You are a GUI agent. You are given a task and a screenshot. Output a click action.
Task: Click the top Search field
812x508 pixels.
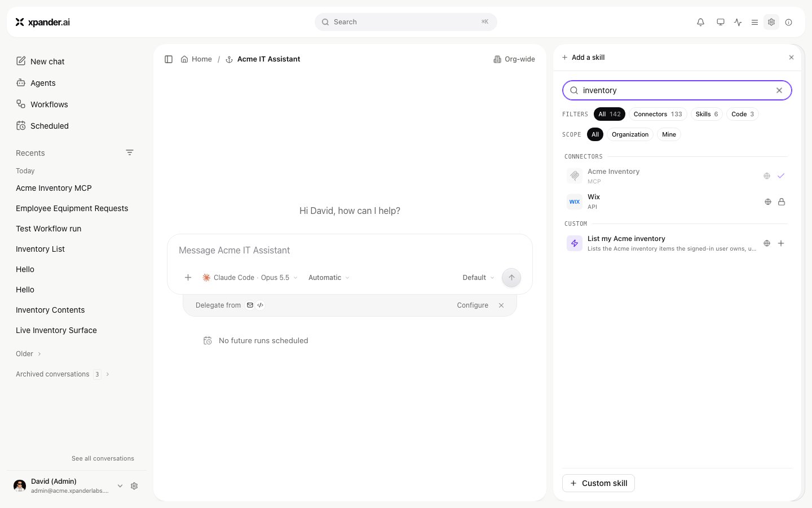coord(406,22)
